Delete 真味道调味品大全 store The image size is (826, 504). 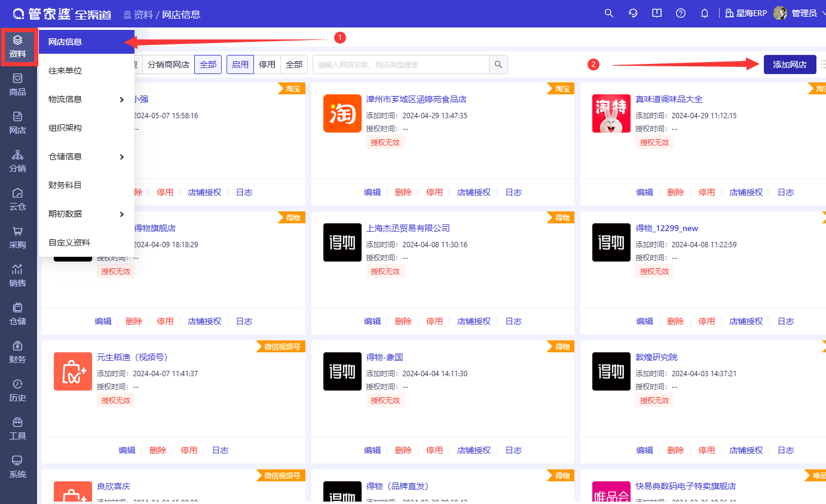675,192
